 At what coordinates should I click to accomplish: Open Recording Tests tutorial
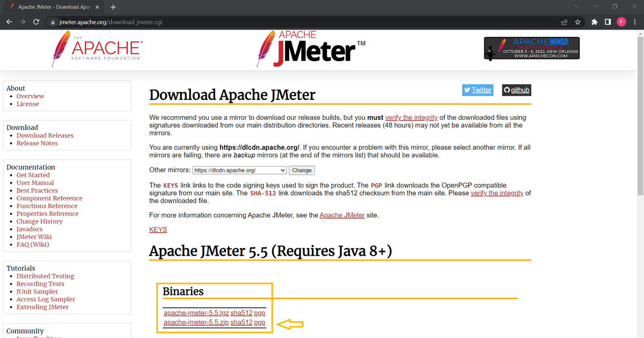(40, 284)
